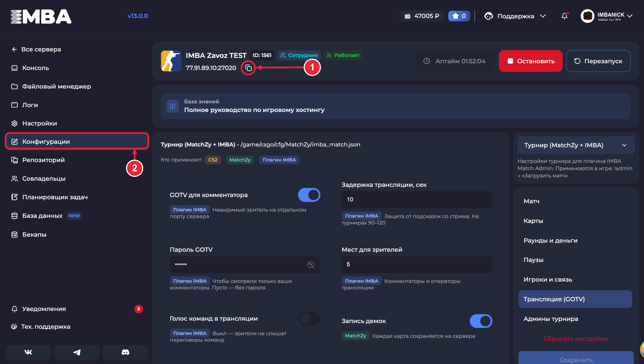Image resolution: width=644 pixels, height=364 pixels.
Task: Click the Сотрудник role badge
Action: coord(299,55)
